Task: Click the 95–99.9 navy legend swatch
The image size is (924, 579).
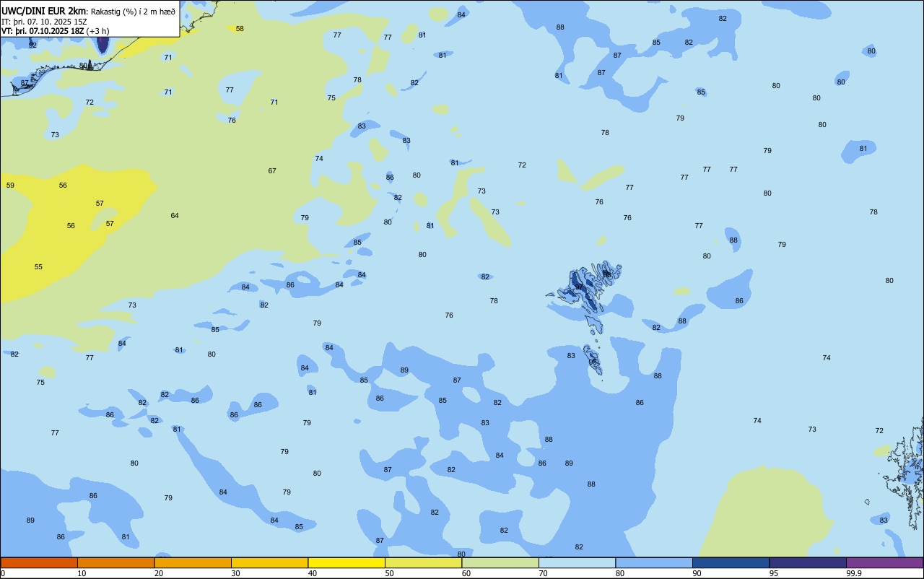Action: coord(808,562)
